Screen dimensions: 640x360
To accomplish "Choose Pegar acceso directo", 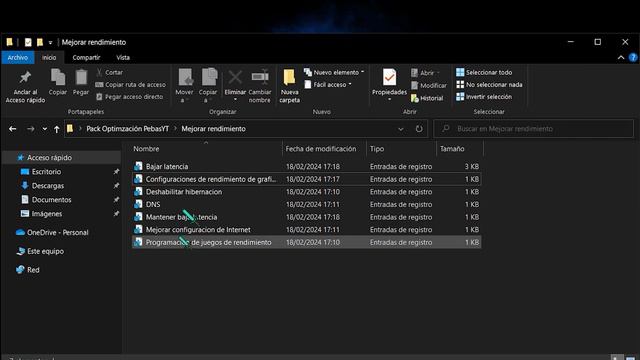I will pos(129,97).
